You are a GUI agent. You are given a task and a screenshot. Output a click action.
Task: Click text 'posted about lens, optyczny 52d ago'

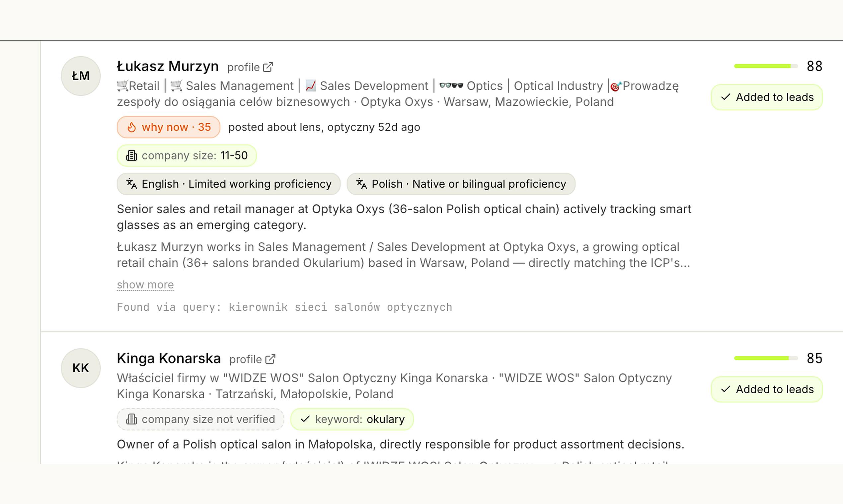[x=324, y=127]
